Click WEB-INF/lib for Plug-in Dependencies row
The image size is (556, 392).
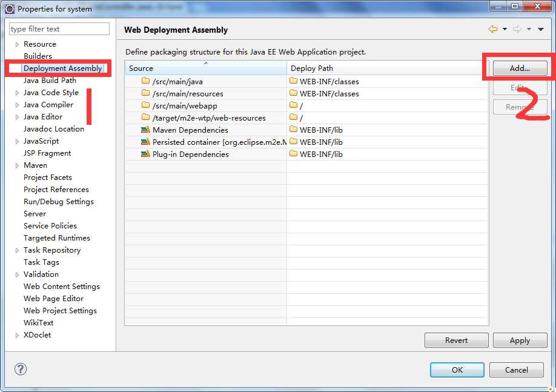(321, 154)
